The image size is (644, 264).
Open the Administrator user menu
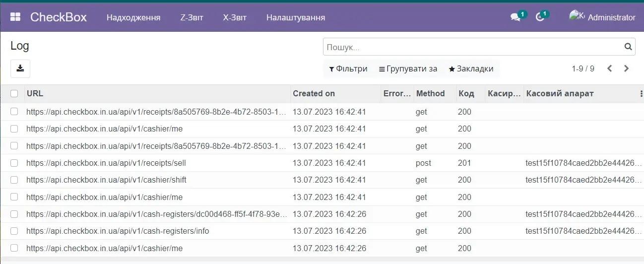(x=602, y=17)
